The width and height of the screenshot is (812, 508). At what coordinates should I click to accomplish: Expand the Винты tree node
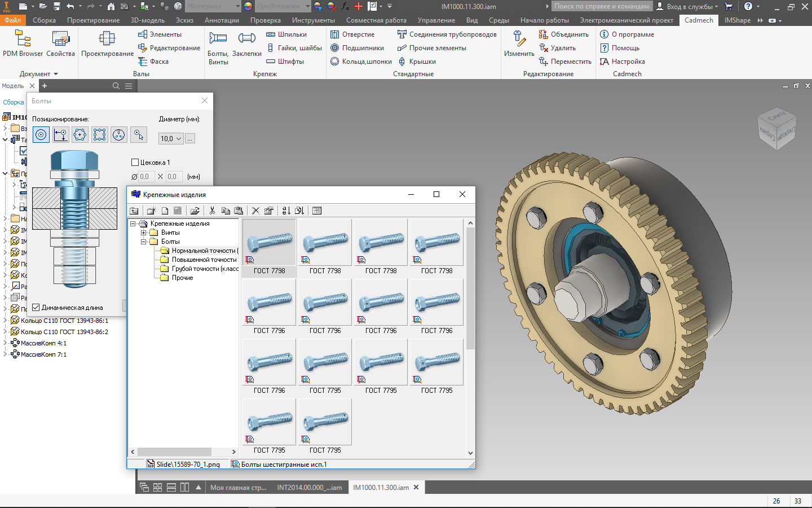(143, 233)
